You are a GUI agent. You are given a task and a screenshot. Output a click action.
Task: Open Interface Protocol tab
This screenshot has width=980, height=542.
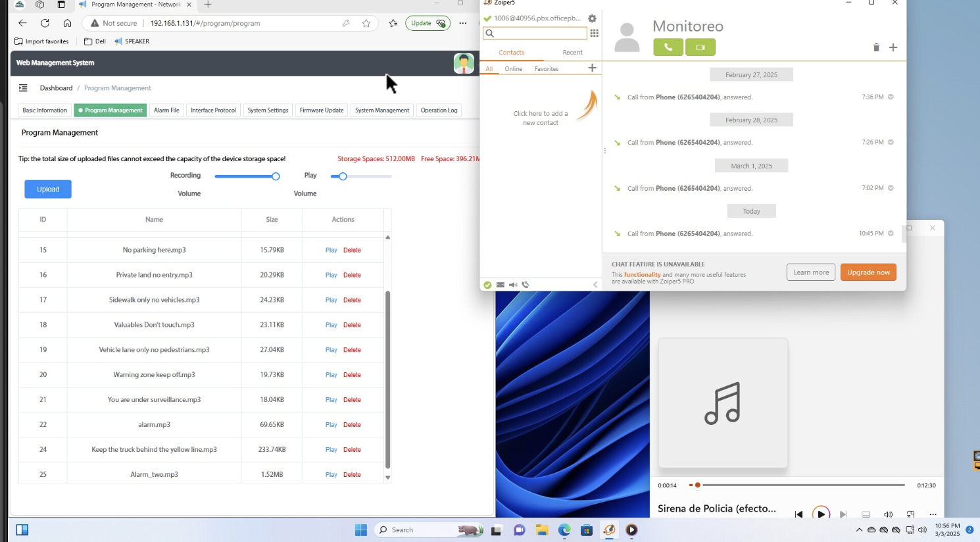[x=213, y=111]
